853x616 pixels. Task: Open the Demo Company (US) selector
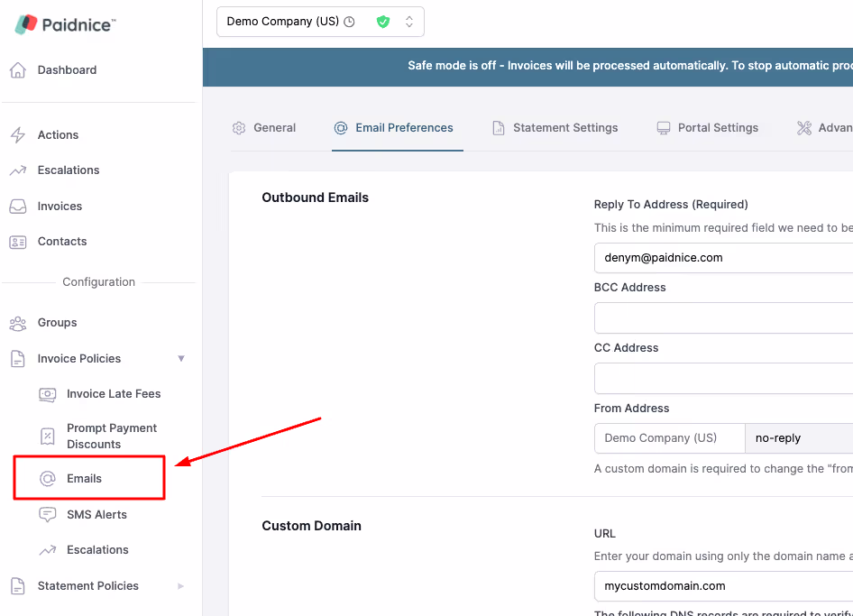(320, 22)
